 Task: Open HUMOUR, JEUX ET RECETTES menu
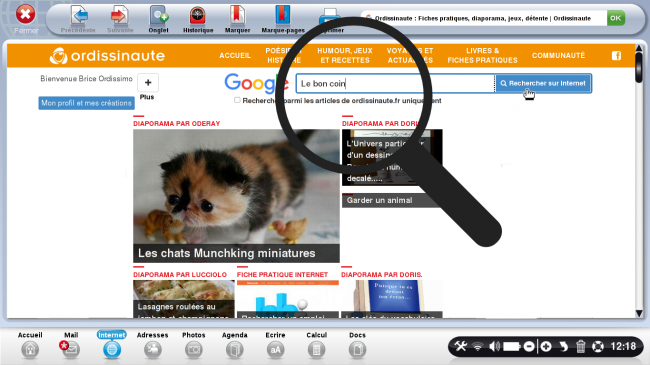coord(345,55)
